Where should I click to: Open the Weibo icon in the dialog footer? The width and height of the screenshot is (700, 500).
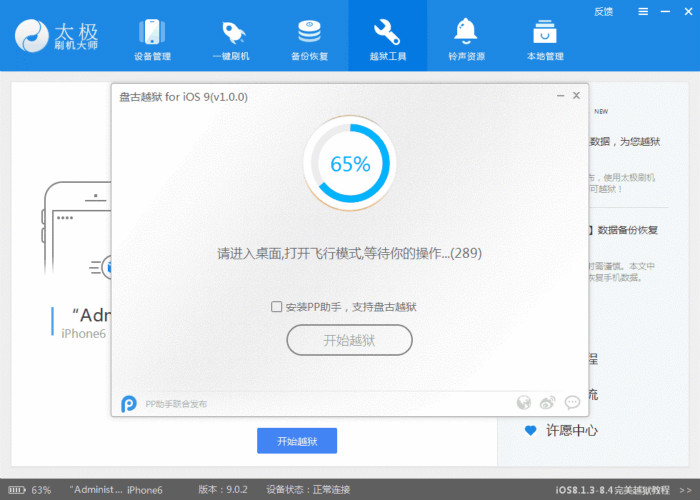tap(547, 403)
